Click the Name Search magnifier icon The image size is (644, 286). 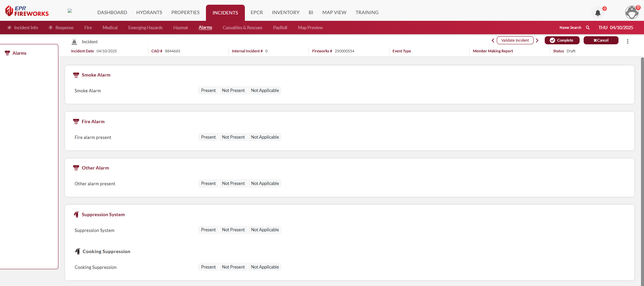pos(588,28)
